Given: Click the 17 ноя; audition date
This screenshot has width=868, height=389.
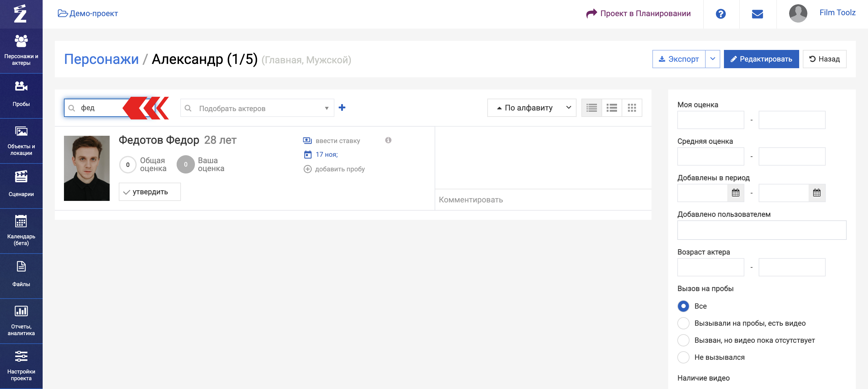Looking at the screenshot, I should [326, 154].
